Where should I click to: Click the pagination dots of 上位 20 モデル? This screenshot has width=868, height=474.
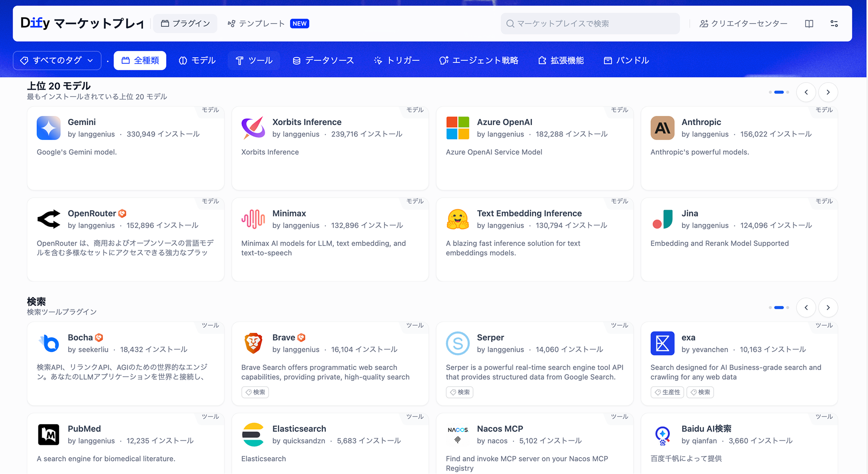click(779, 92)
